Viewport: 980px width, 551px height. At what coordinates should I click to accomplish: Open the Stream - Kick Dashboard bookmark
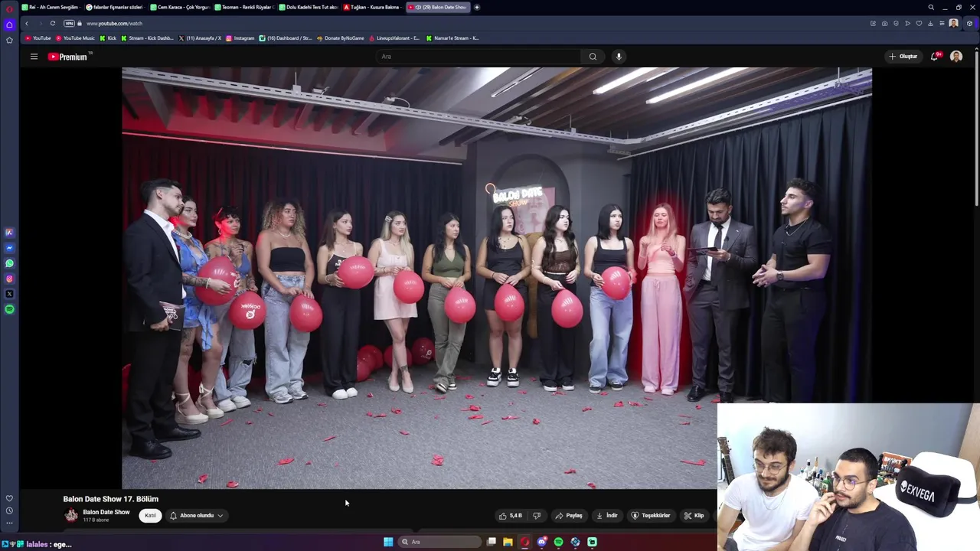(x=148, y=38)
